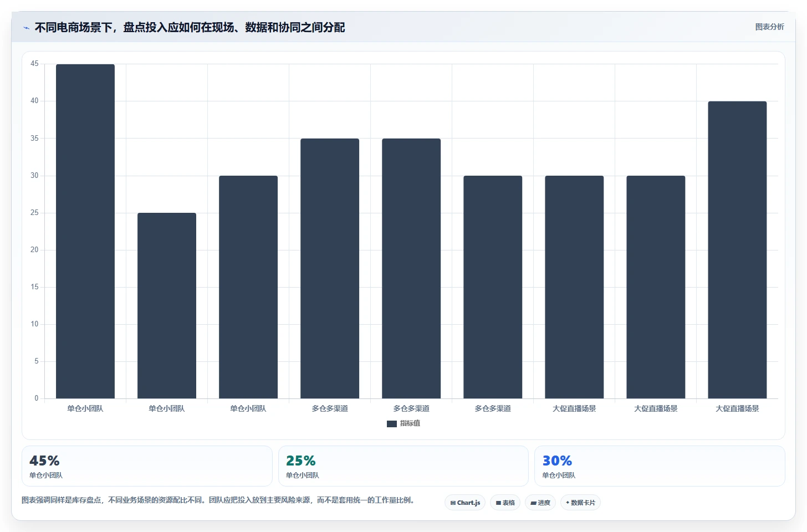Open the 45% 单仓小团队 data card

147,466
